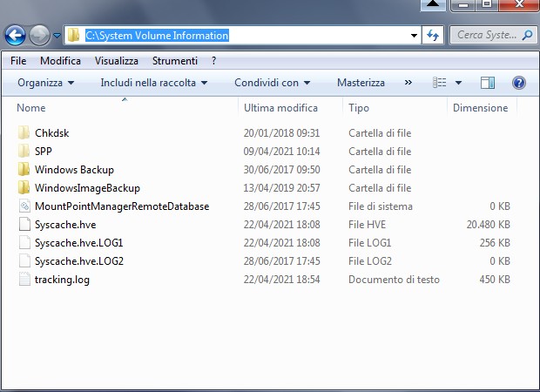The width and height of the screenshot is (540, 392).
Task: Open the Organizza dropdown menu
Action: coord(46,83)
